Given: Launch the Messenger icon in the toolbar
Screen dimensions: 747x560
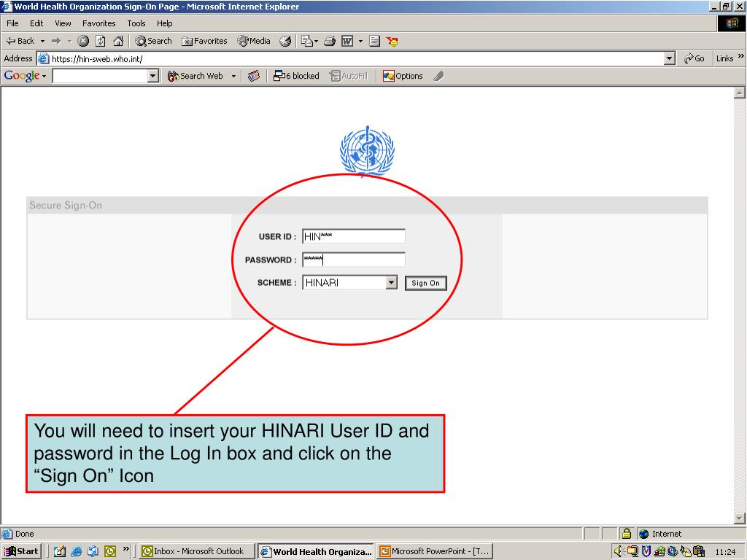Looking at the screenshot, I should tap(392, 41).
